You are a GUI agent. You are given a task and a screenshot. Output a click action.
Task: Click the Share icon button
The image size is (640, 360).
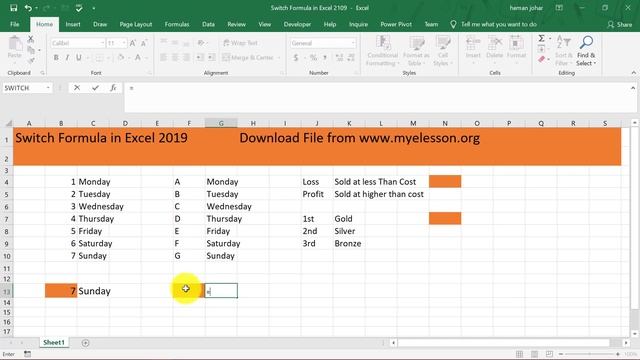click(620, 24)
